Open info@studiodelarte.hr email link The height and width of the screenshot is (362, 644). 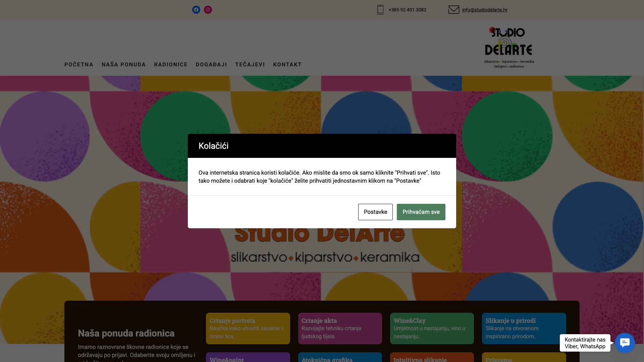(485, 10)
